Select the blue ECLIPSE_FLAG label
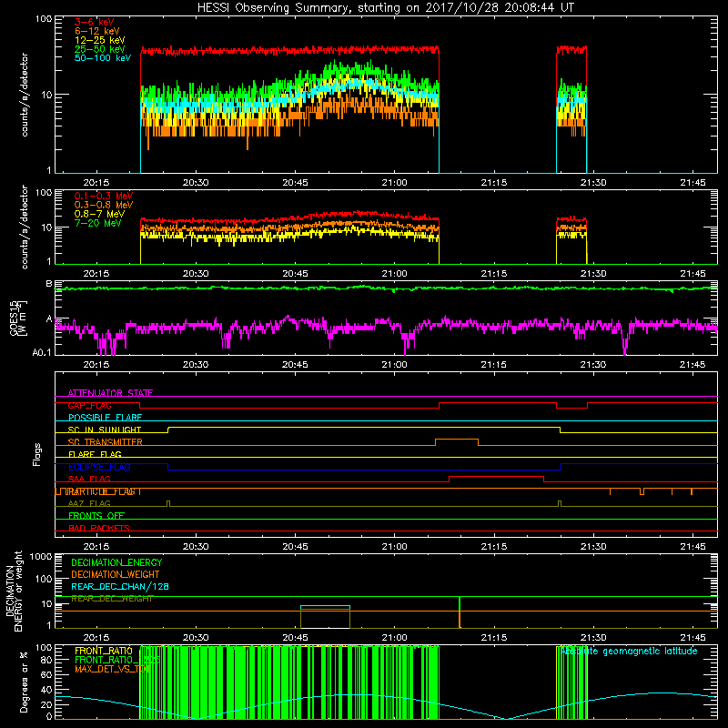This screenshot has height=728, width=728. click(x=99, y=467)
